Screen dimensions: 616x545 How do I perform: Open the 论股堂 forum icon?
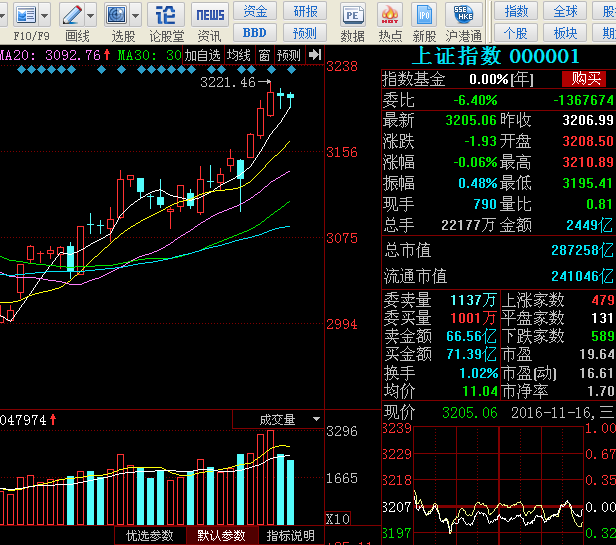(166, 15)
